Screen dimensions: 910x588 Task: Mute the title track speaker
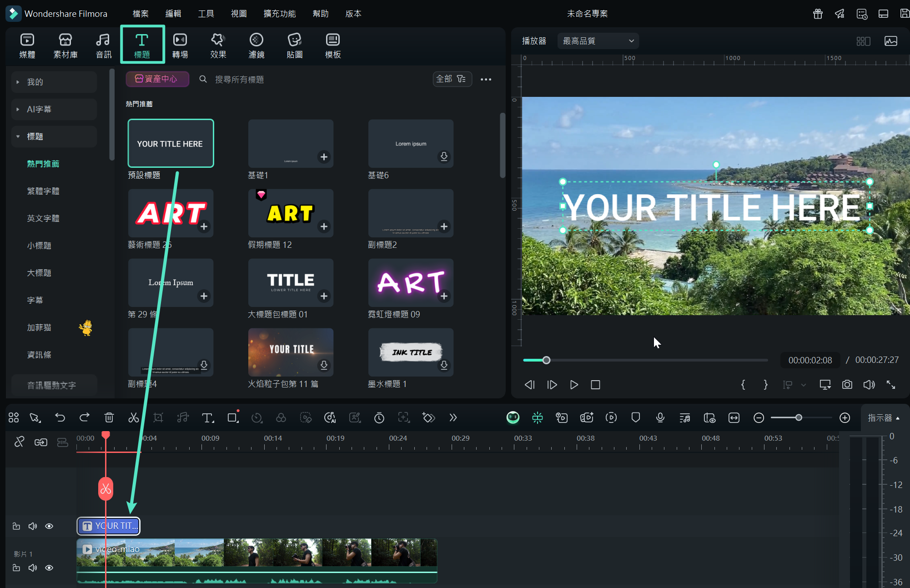coord(33,526)
